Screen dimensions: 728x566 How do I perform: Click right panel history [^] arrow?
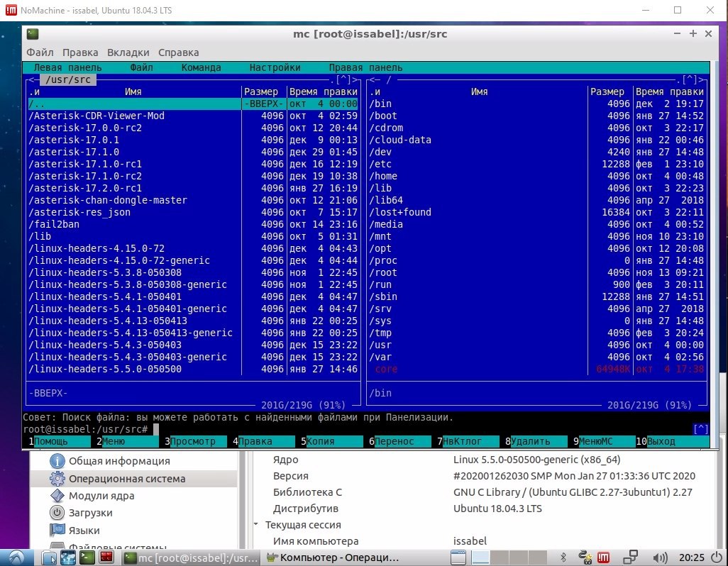click(x=690, y=80)
